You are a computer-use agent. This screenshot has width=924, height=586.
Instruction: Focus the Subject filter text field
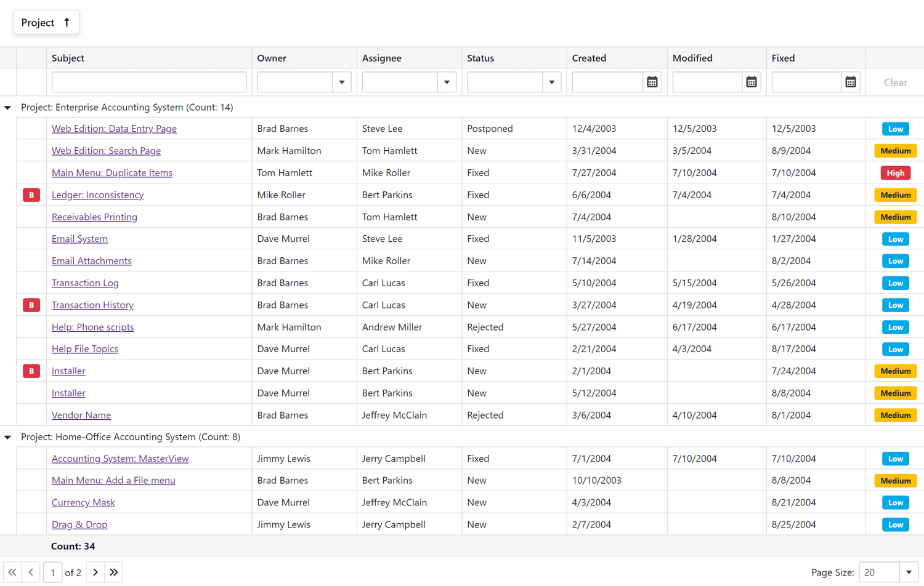pos(149,82)
